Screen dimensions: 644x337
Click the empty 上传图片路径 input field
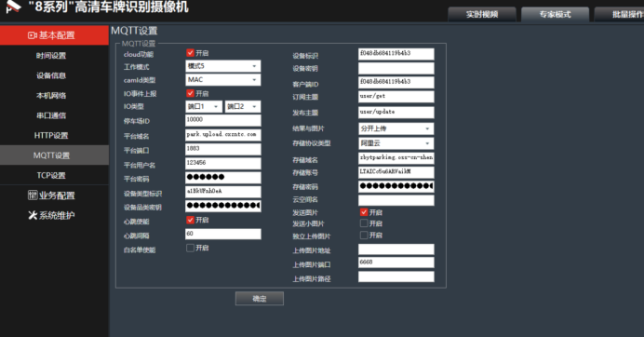[x=396, y=276]
